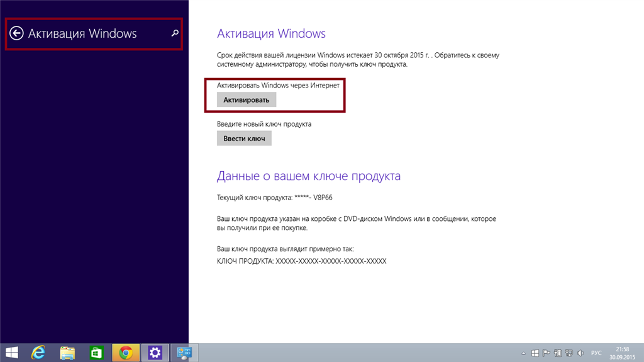This screenshot has width=644, height=362.
Task: Open the Windows Start button
Action: pos(12,353)
